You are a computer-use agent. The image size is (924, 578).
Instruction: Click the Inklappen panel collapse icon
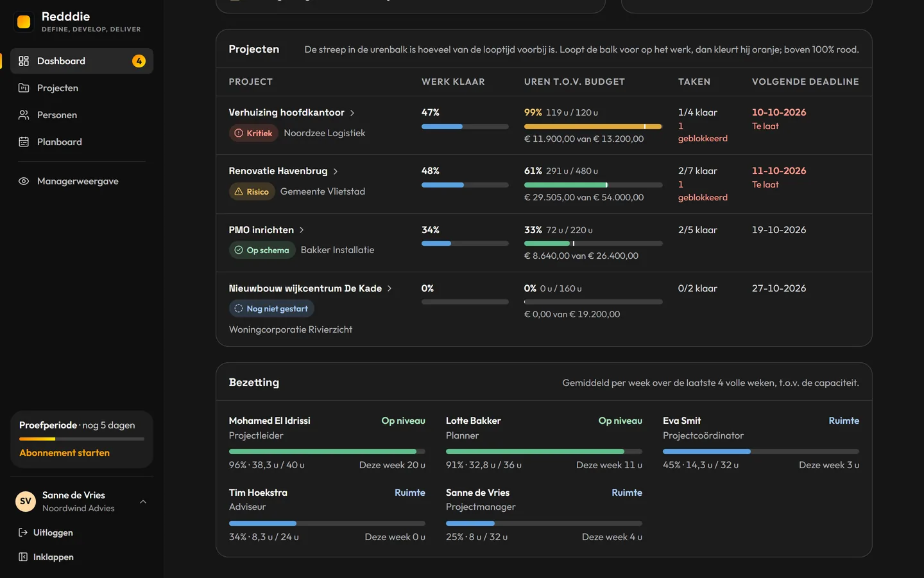pos(23,557)
